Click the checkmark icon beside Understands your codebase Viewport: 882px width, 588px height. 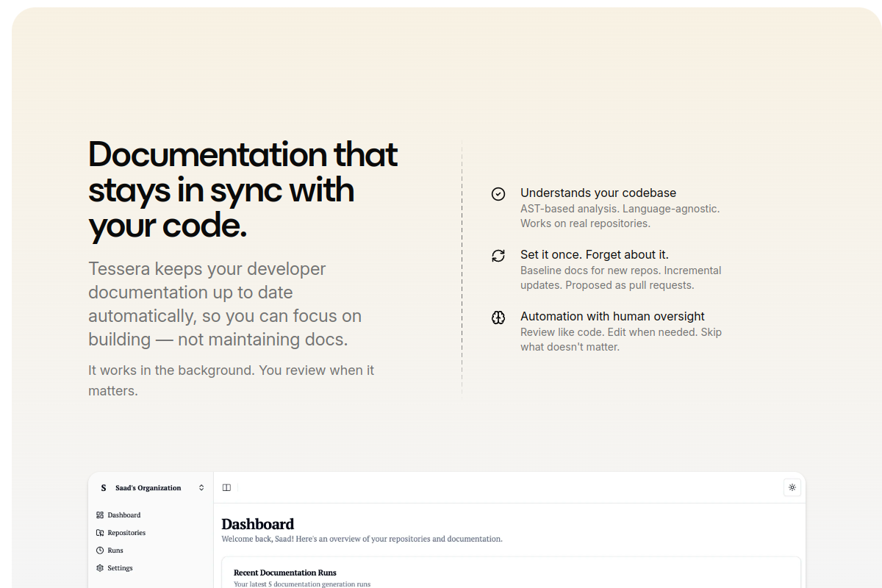point(498,194)
